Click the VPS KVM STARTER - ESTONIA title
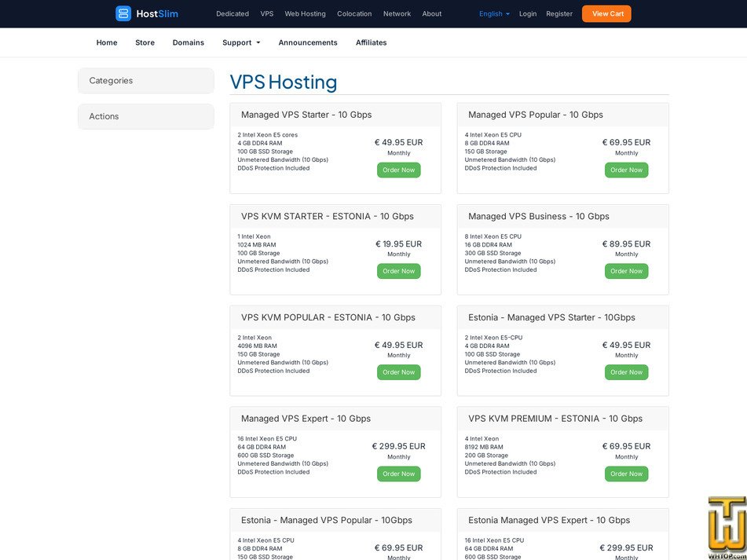This screenshot has height=560, width=747. pyautogui.click(x=328, y=216)
